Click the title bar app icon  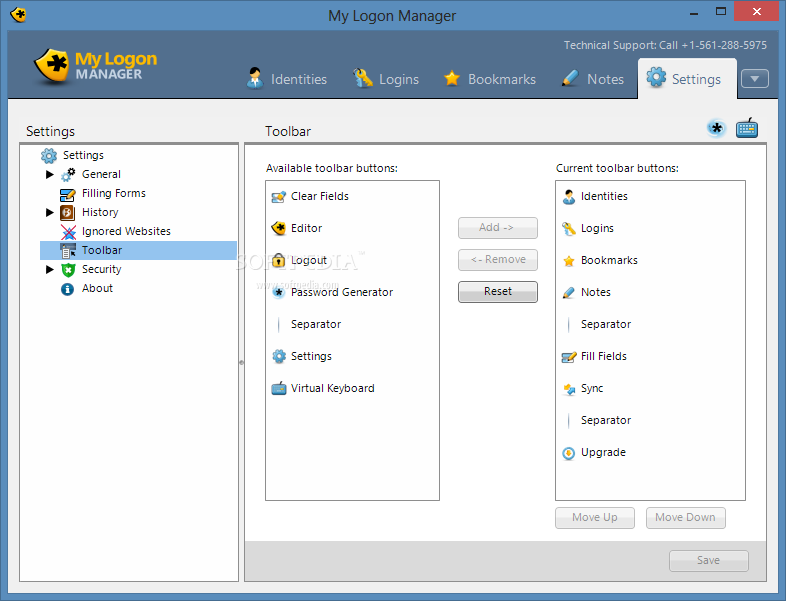[x=19, y=15]
